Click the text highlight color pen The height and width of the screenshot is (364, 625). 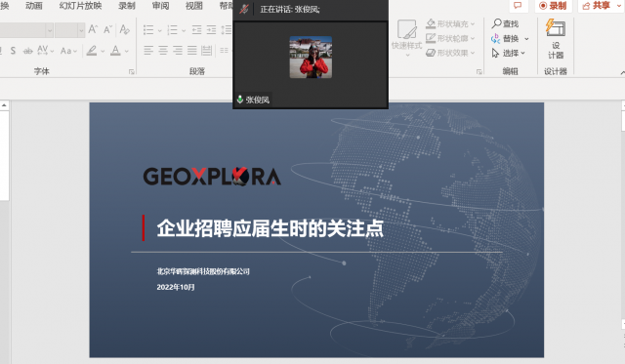[x=92, y=51]
